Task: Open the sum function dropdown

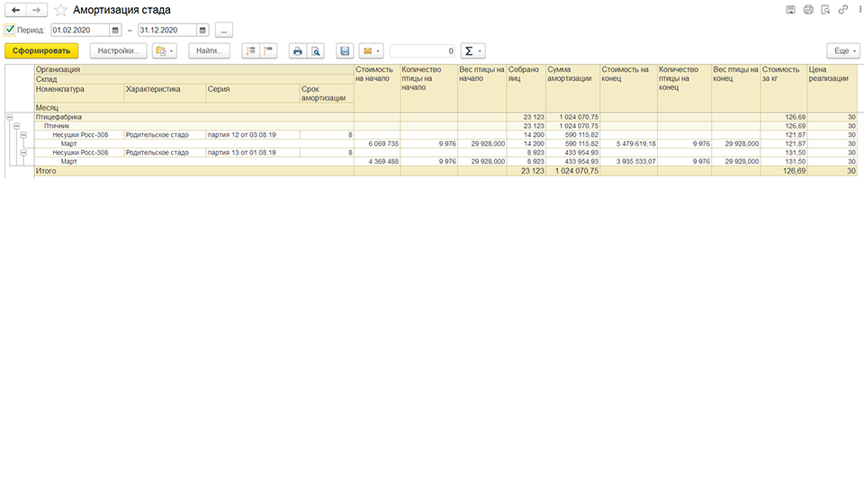Action: [472, 50]
